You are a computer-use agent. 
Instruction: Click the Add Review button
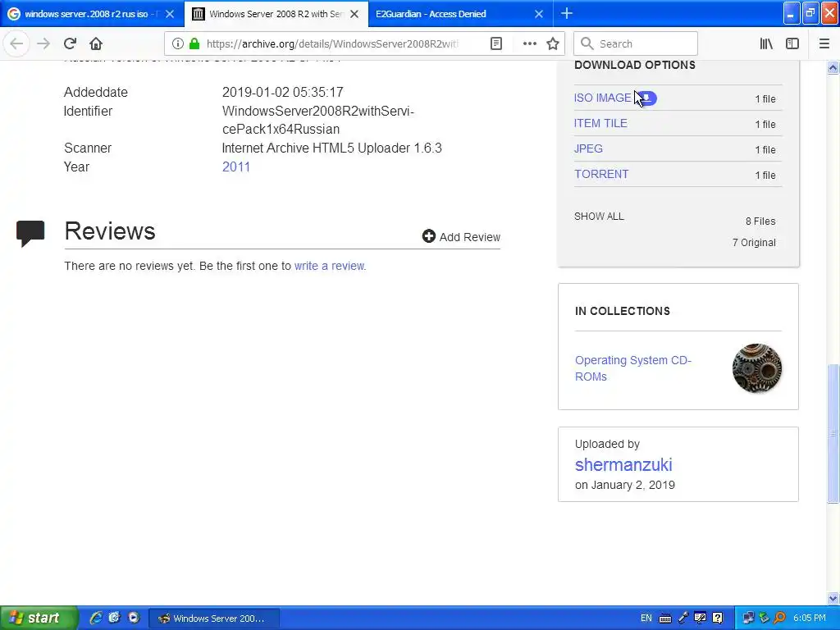coord(461,237)
